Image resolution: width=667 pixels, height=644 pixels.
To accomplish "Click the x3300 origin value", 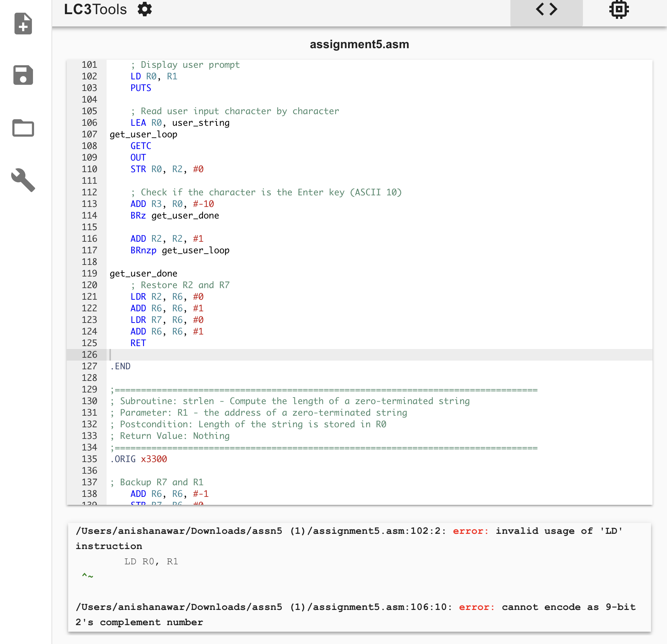I will pyautogui.click(x=154, y=459).
